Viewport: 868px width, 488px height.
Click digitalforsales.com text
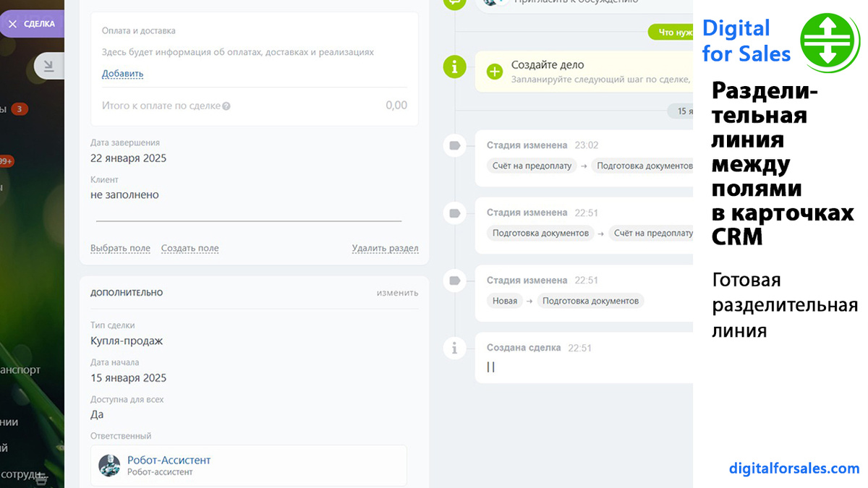(794, 468)
